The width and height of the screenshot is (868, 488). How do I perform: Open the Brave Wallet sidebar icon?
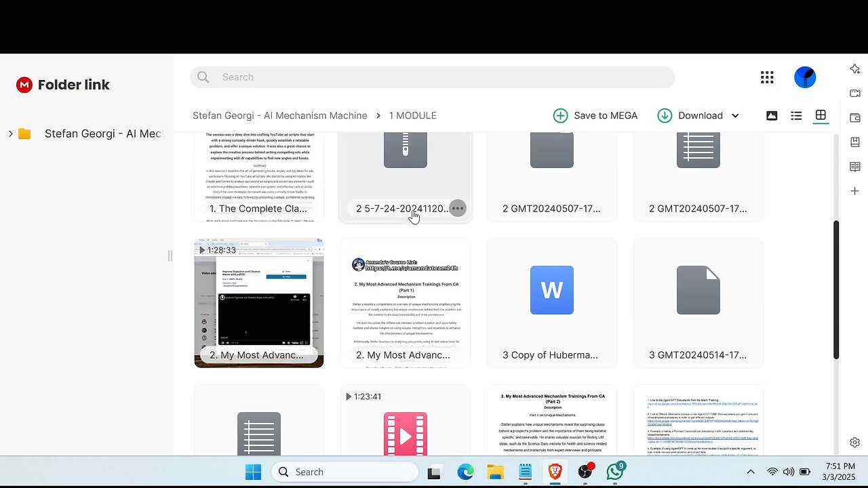tap(854, 118)
